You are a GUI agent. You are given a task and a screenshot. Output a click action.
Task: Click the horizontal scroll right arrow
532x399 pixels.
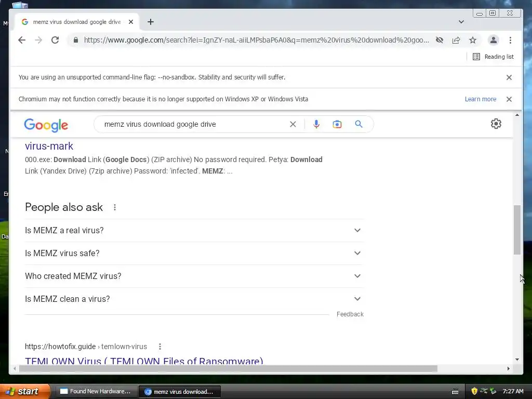(508, 368)
